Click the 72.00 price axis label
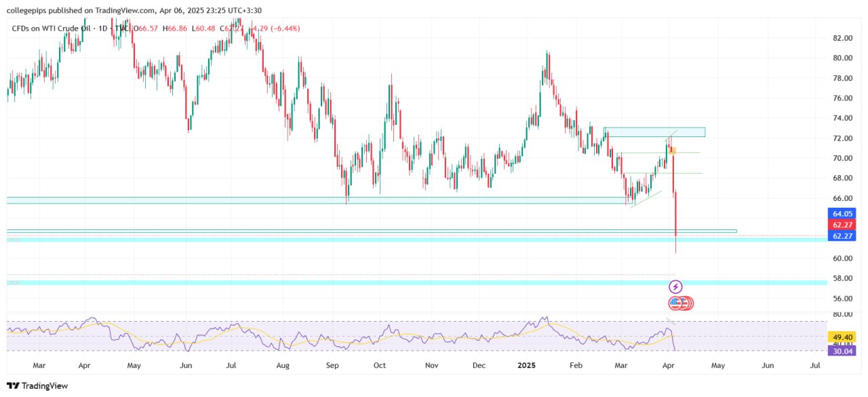This screenshot has width=868, height=397. coord(844,138)
